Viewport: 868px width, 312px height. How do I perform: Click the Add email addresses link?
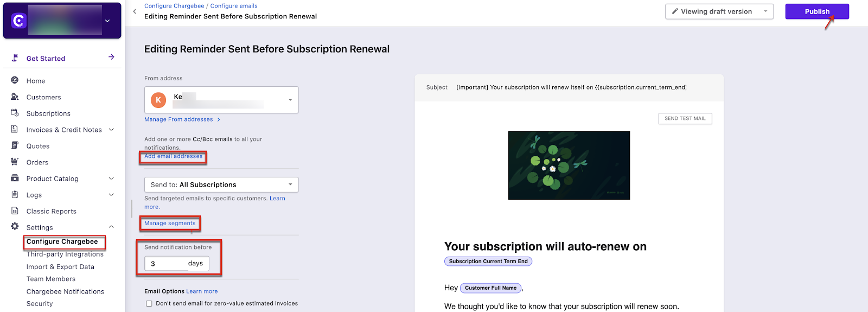click(174, 156)
